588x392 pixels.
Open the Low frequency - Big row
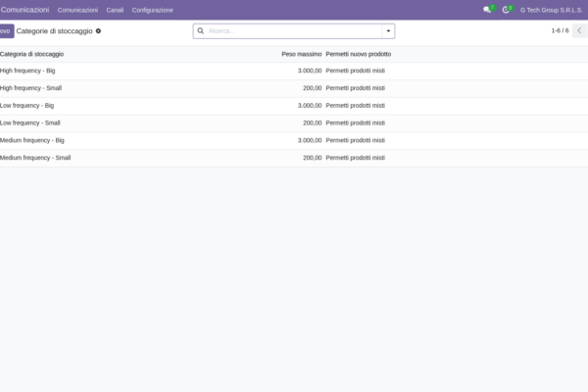click(x=294, y=106)
